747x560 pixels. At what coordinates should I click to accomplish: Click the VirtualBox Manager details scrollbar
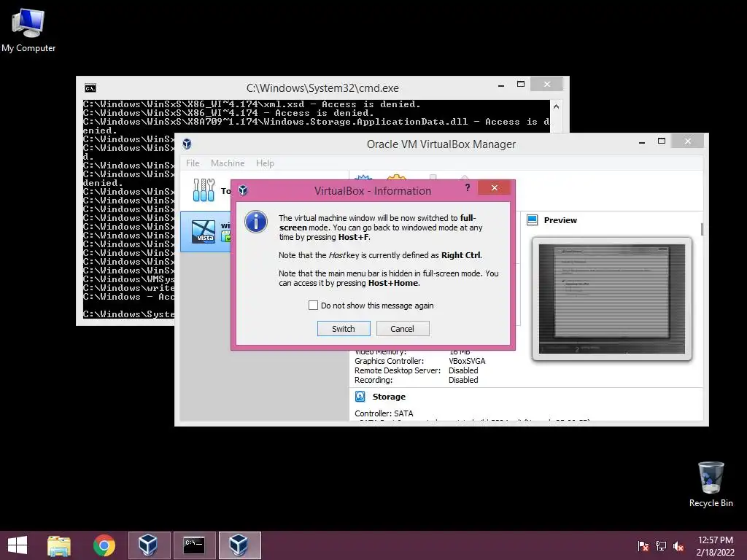703,228
